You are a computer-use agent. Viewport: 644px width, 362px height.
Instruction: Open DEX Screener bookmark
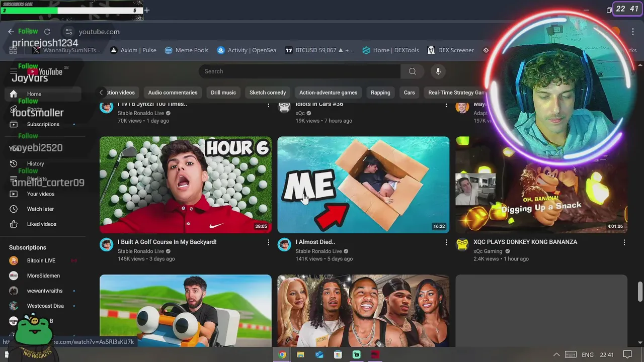coord(451,50)
